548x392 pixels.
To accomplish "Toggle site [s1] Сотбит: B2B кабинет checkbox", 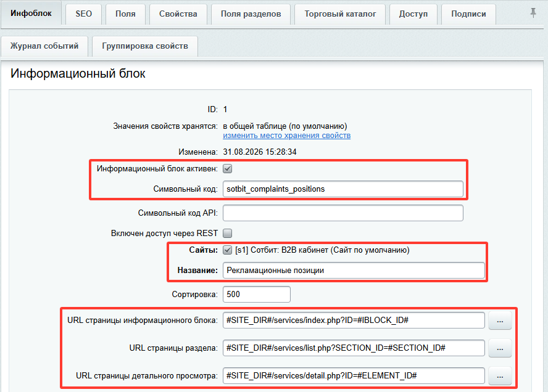I will (228, 250).
